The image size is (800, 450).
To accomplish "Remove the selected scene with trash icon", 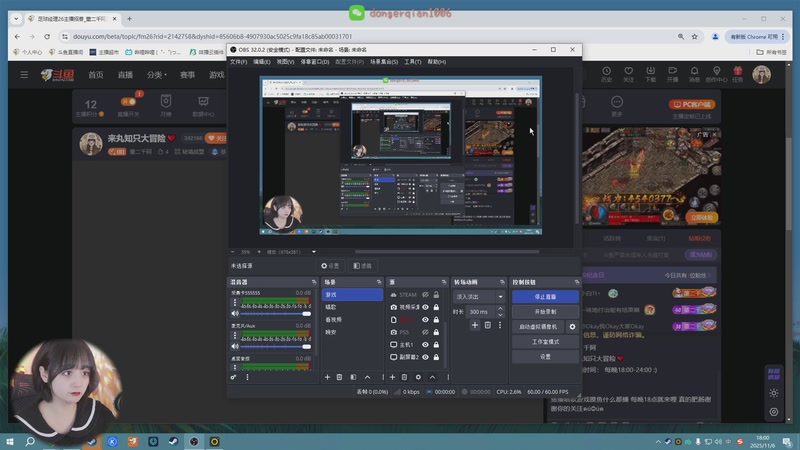I will pos(339,377).
